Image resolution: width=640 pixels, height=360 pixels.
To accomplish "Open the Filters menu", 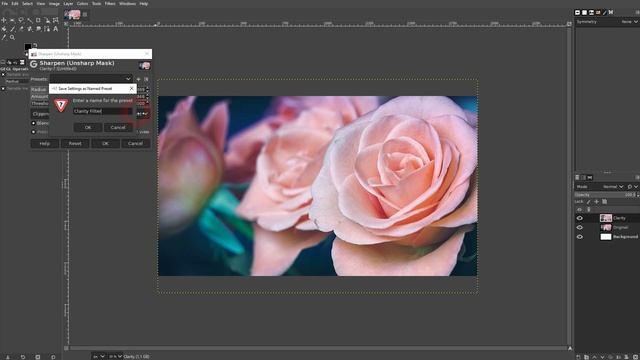I will (x=110, y=4).
